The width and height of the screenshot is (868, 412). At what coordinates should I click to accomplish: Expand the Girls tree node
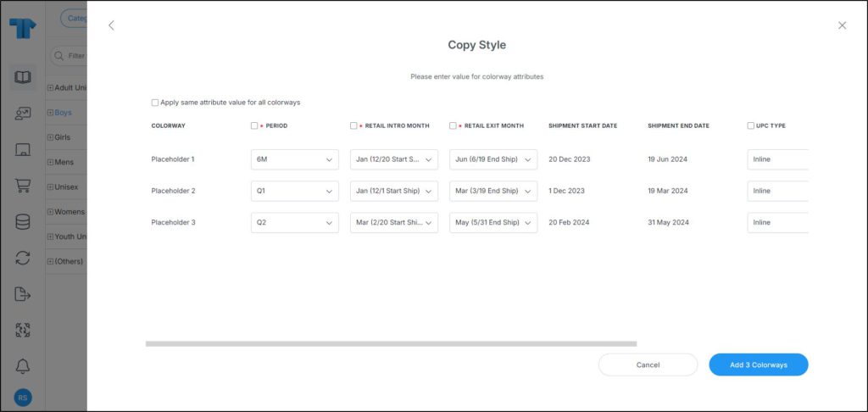(x=50, y=137)
